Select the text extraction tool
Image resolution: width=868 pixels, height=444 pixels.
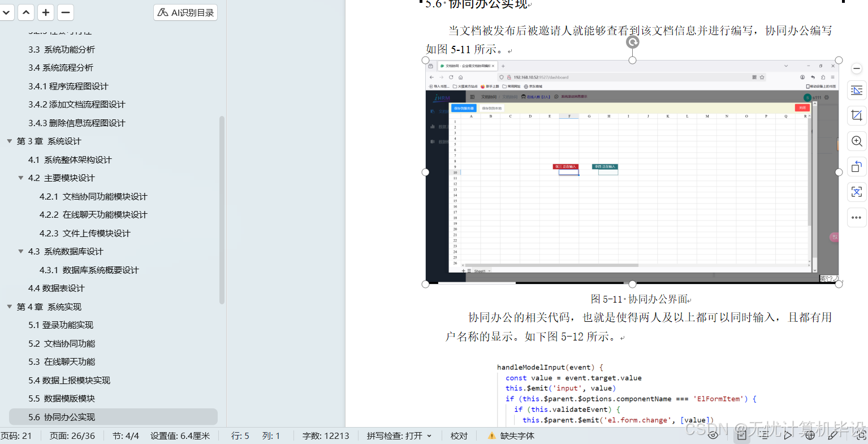tap(856, 192)
